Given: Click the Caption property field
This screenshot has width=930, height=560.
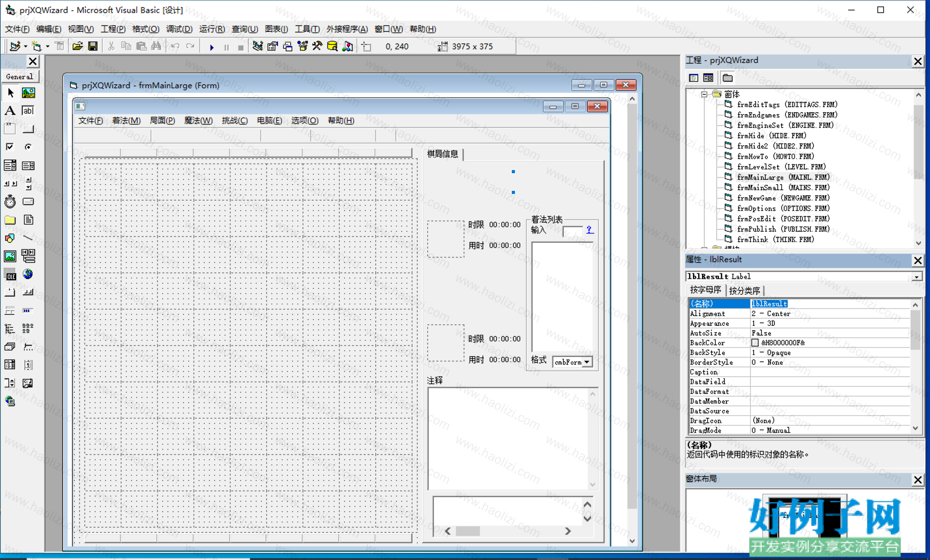Looking at the screenshot, I should [830, 372].
